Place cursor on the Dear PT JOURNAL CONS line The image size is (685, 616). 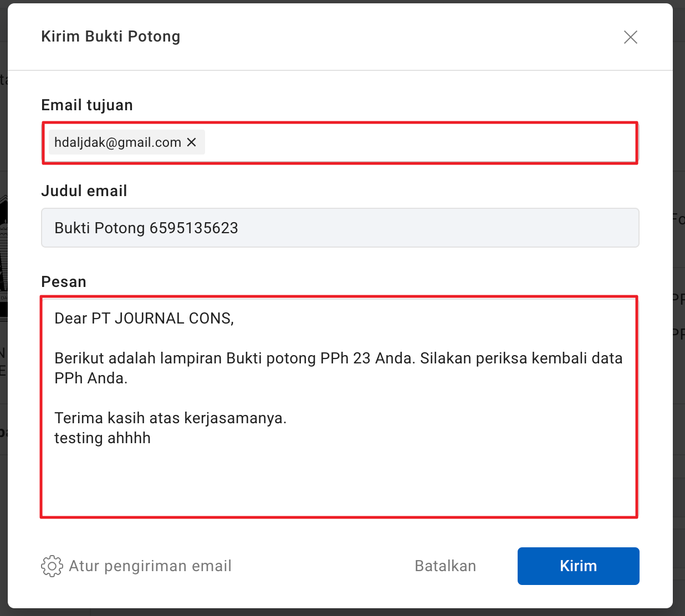coord(144,319)
